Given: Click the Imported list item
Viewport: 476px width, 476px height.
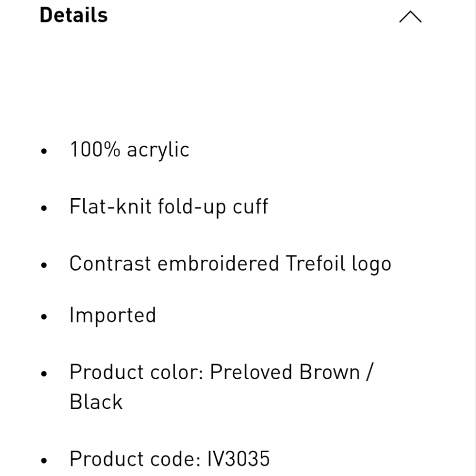Looking at the screenshot, I should coord(113,315).
